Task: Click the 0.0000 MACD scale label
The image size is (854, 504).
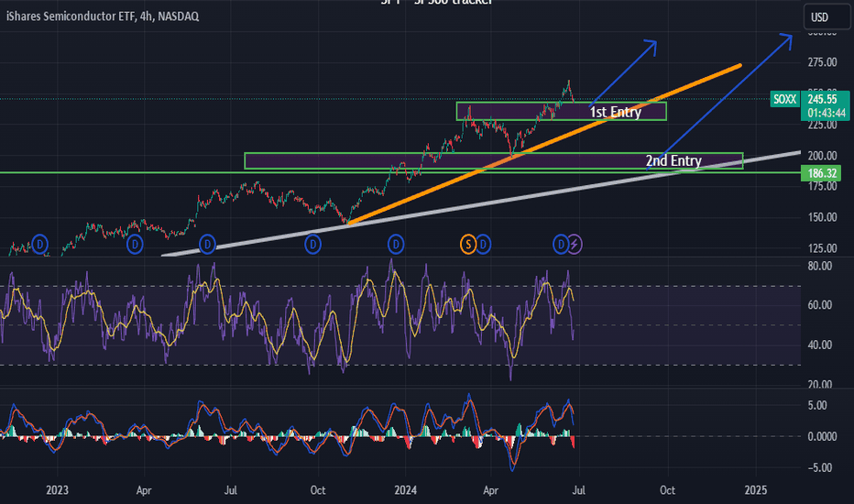Action: 821,436
